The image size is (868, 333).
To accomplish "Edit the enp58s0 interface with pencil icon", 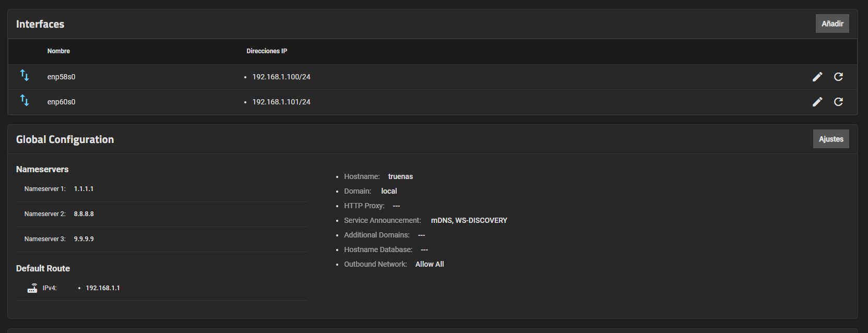I will (x=817, y=77).
